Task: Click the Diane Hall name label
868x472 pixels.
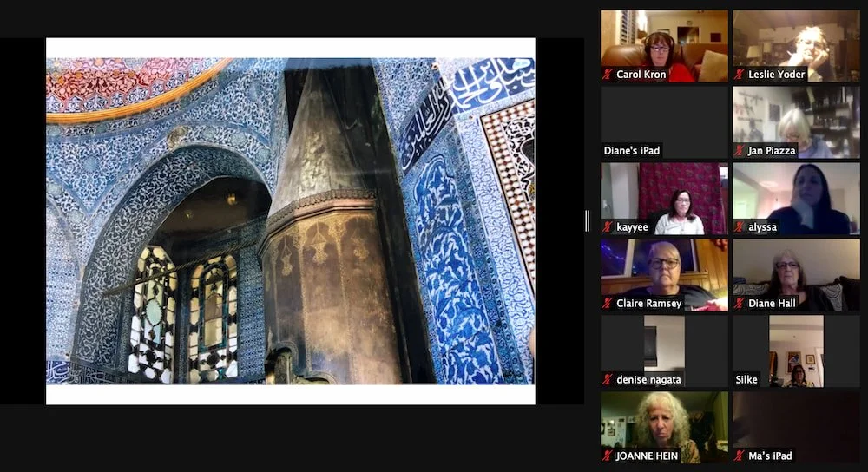Action: point(772,303)
